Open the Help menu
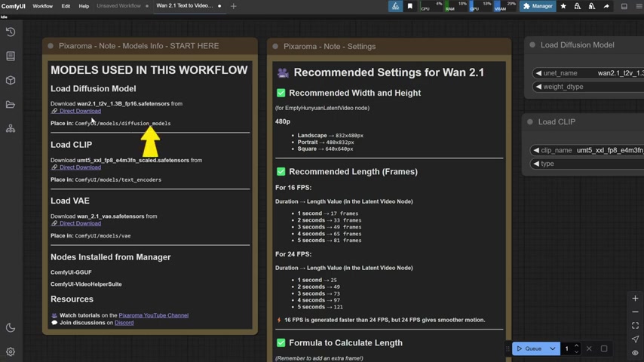 click(84, 6)
